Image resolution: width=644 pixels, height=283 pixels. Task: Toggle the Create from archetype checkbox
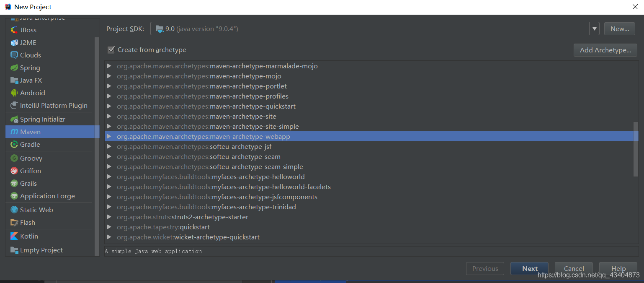pos(111,49)
